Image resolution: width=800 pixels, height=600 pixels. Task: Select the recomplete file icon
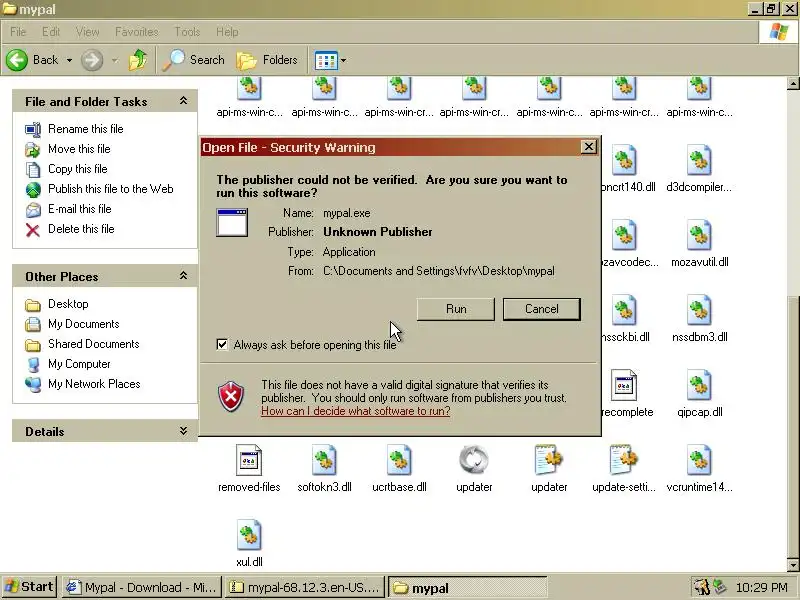pyautogui.click(x=623, y=386)
